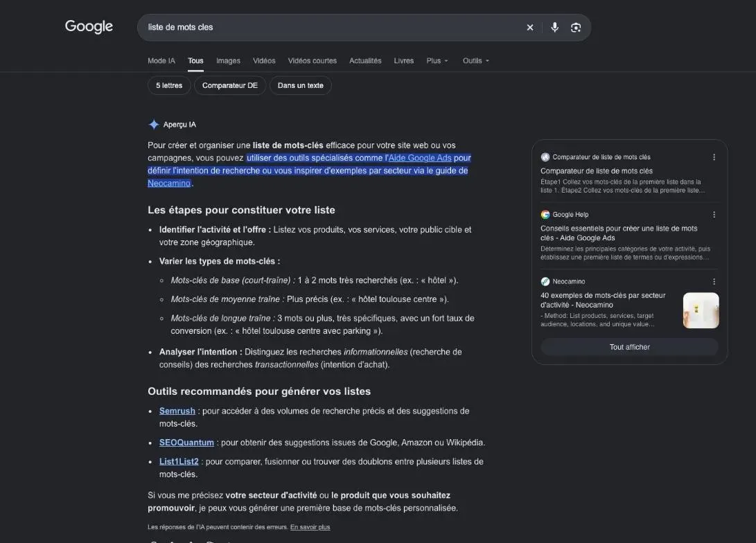This screenshot has width=756, height=543.
Task: Open the Semrush link
Action: click(x=177, y=411)
